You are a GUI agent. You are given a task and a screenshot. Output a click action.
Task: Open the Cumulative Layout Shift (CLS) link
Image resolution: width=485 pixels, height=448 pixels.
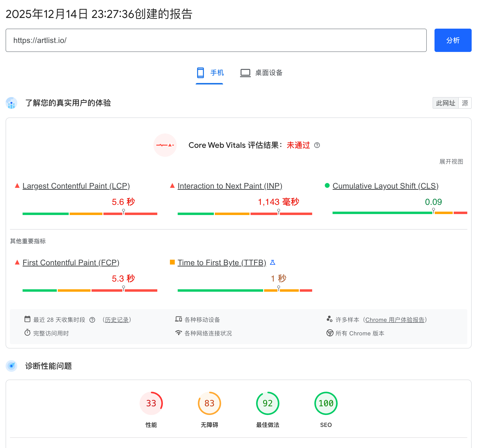[x=385, y=186]
